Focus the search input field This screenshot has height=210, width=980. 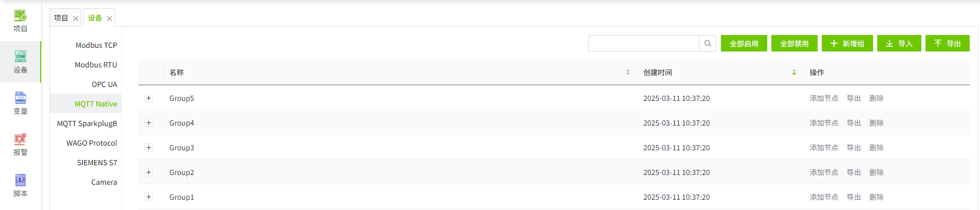(643, 44)
